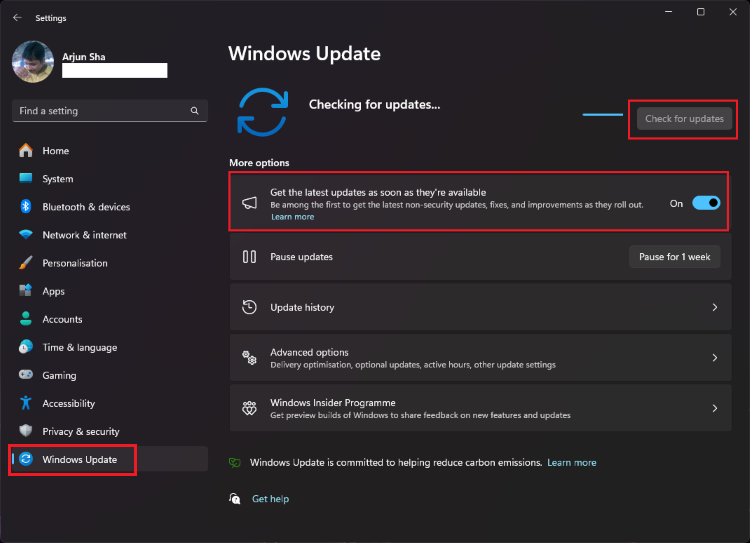Image resolution: width=750 pixels, height=543 pixels.
Task: Click the Windows Update page heading
Action: click(304, 54)
